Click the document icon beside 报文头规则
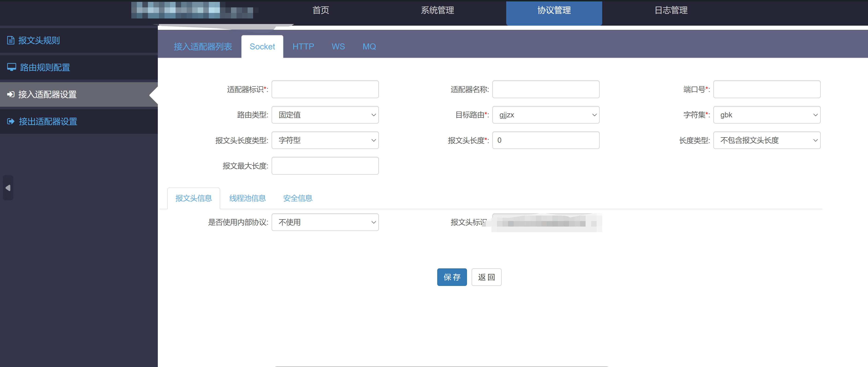868x367 pixels. (x=11, y=40)
